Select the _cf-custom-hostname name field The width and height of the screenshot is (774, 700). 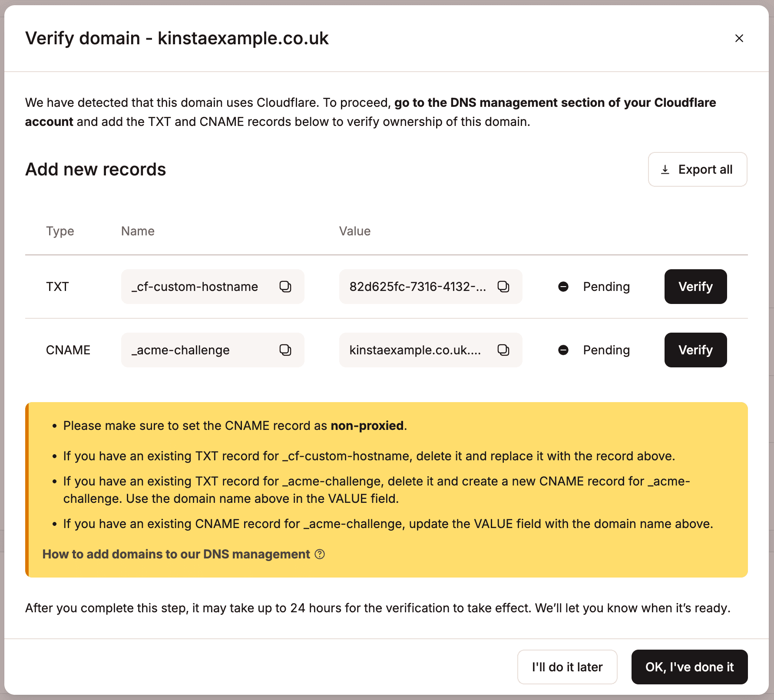tap(194, 287)
